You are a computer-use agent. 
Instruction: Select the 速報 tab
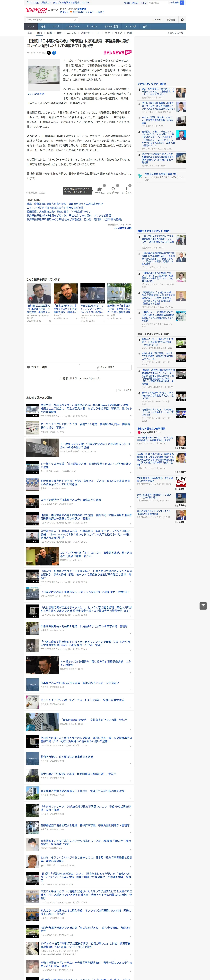[x=43, y=27]
